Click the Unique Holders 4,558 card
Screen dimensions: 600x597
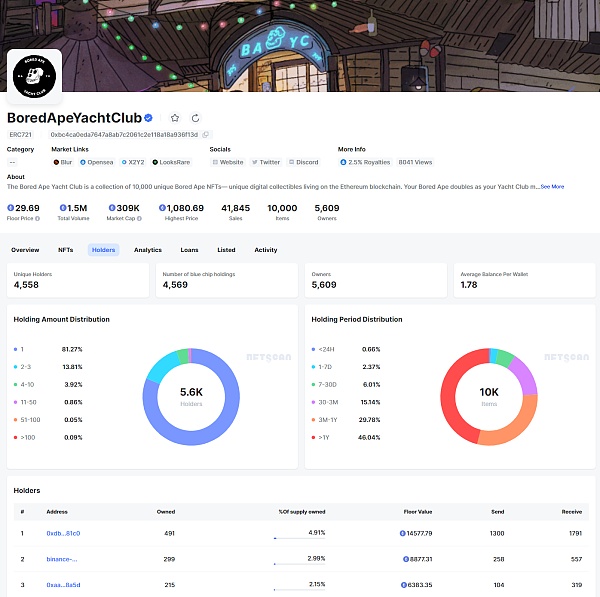78,280
